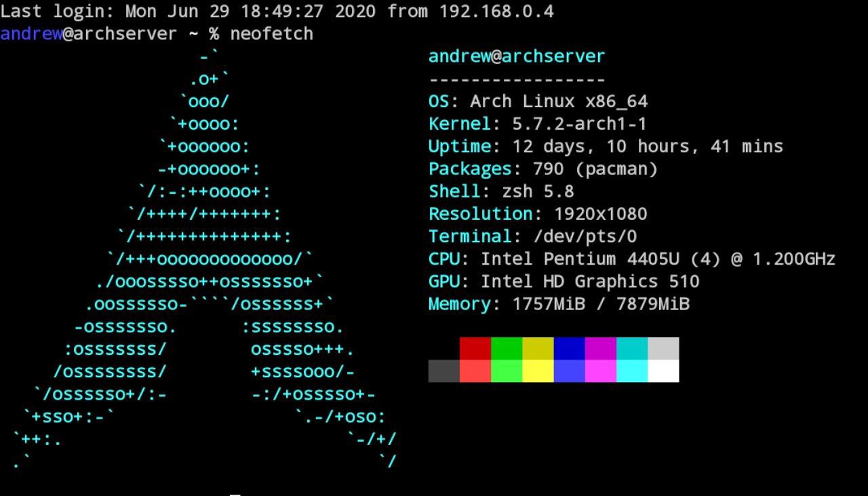
Task: Click the andrew@archserver title in neofetch output
Action: 517,56
